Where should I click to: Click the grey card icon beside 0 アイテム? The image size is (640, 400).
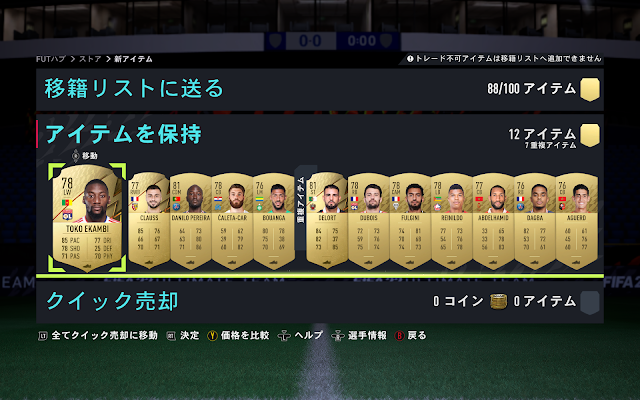coord(590,302)
